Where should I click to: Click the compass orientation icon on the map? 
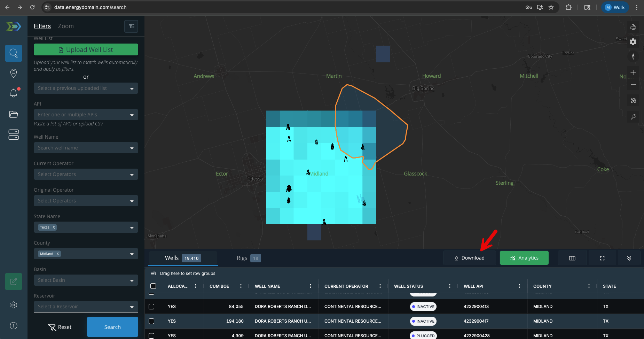click(633, 56)
